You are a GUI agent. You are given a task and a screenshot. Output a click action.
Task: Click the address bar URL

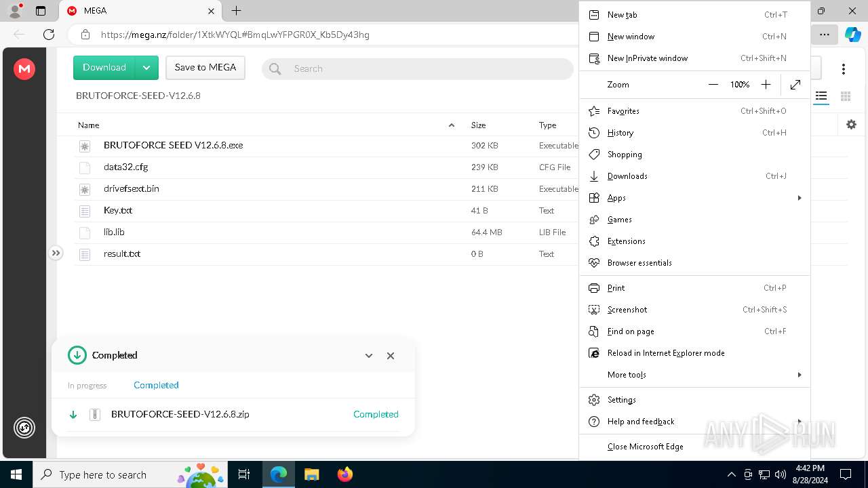[235, 35]
